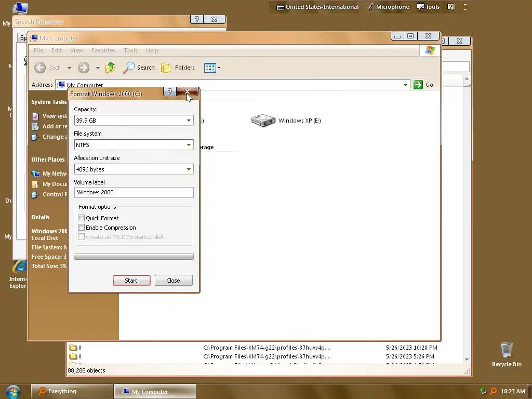This screenshot has height=399, width=532.
Task: Open My Documents icon in sidebar
Action: [x=35, y=184]
